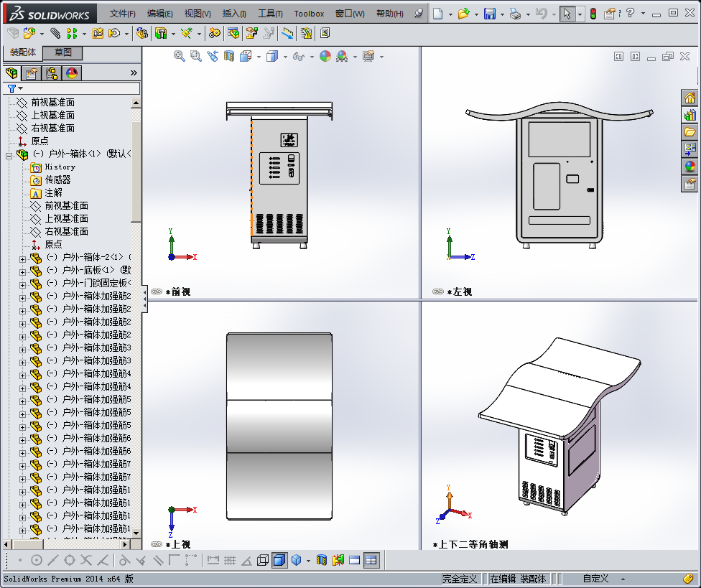Open the ConfigurationManager tab icon
Screen dimensions: 701x588
(52, 73)
